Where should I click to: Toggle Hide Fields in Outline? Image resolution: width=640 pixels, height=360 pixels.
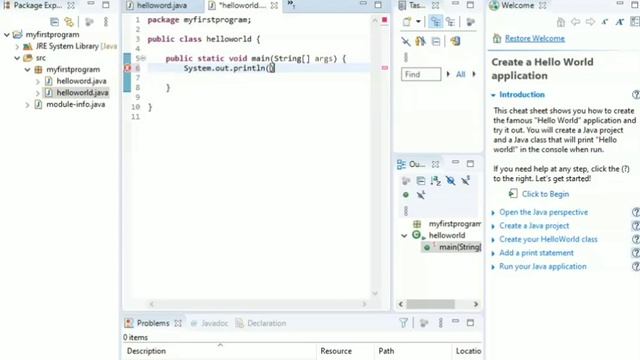coord(451,181)
